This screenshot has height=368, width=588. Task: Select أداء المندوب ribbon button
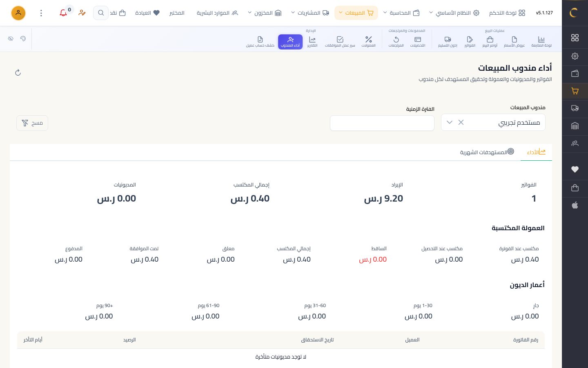tap(290, 42)
